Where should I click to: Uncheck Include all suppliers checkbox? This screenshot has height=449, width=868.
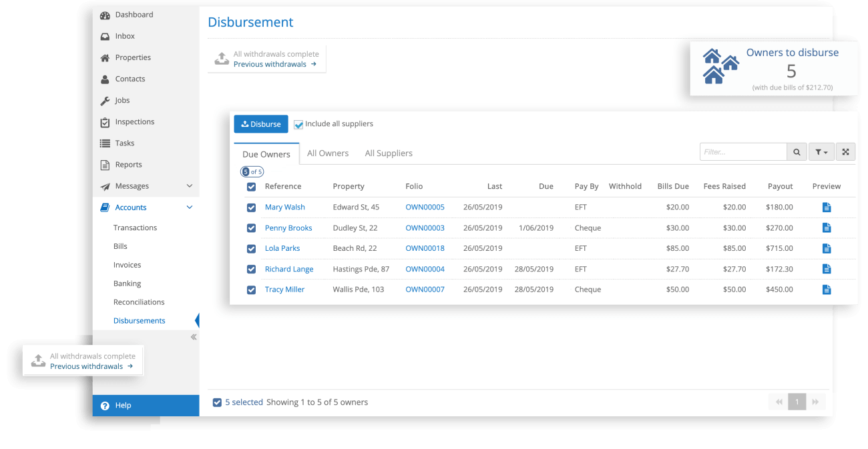[298, 125]
